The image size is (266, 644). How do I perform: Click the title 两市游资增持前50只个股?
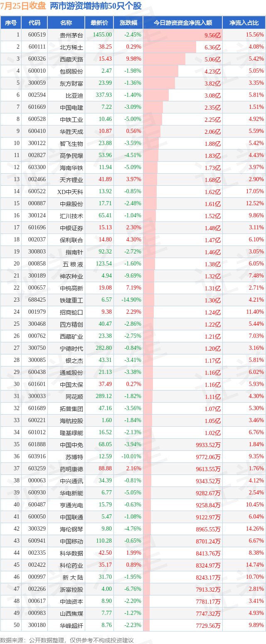click(96, 6)
